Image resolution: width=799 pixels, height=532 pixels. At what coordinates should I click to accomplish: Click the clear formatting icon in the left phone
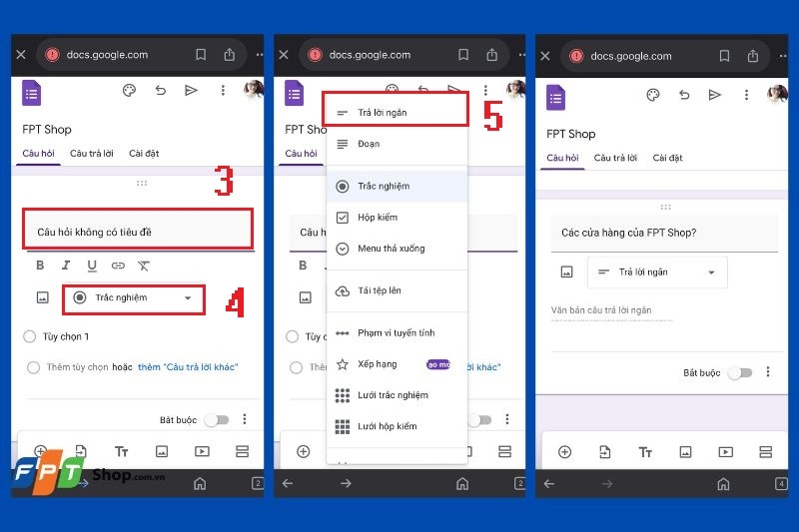click(x=144, y=266)
